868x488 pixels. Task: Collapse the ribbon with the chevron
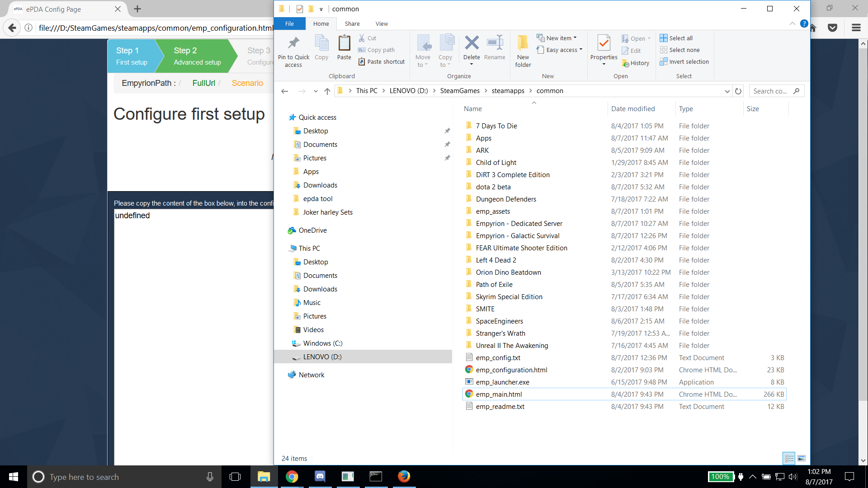(x=792, y=23)
